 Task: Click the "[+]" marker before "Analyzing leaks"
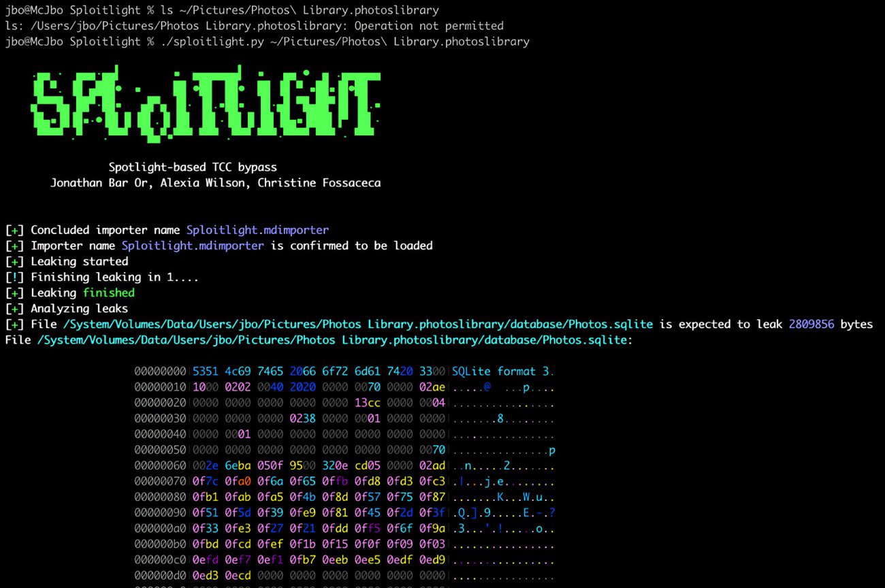pyautogui.click(x=14, y=308)
